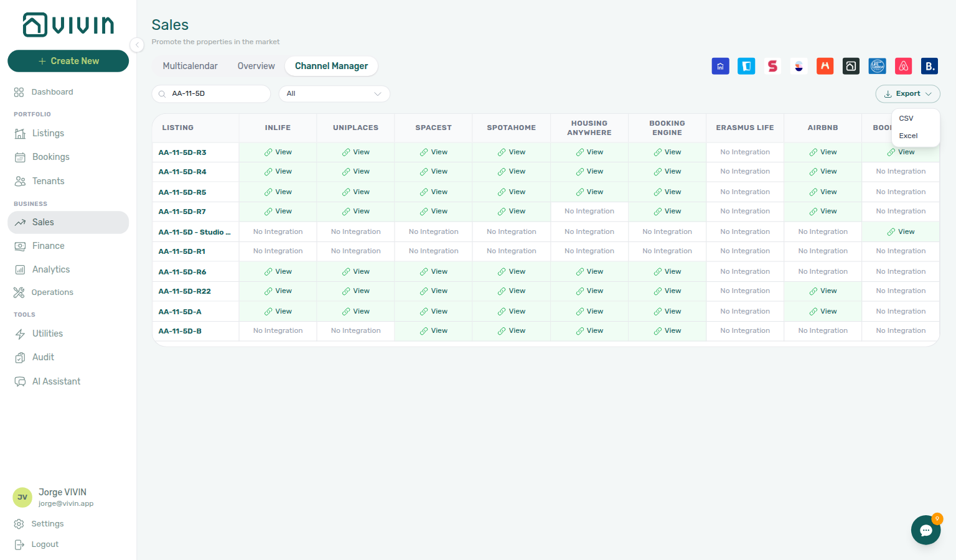
Task: Click the Utilities lightning icon in the sidebar
Action: [x=20, y=334]
